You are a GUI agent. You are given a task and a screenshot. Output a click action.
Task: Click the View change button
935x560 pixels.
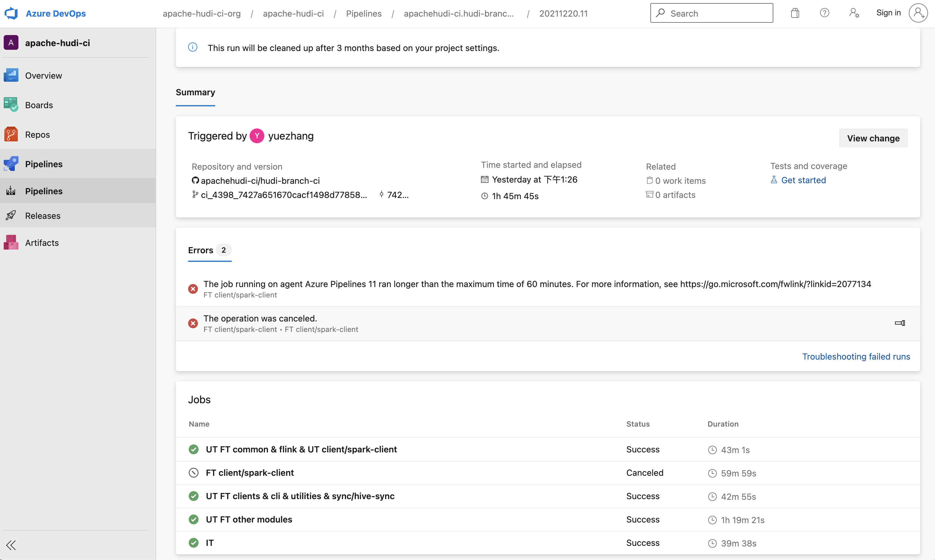click(x=873, y=138)
